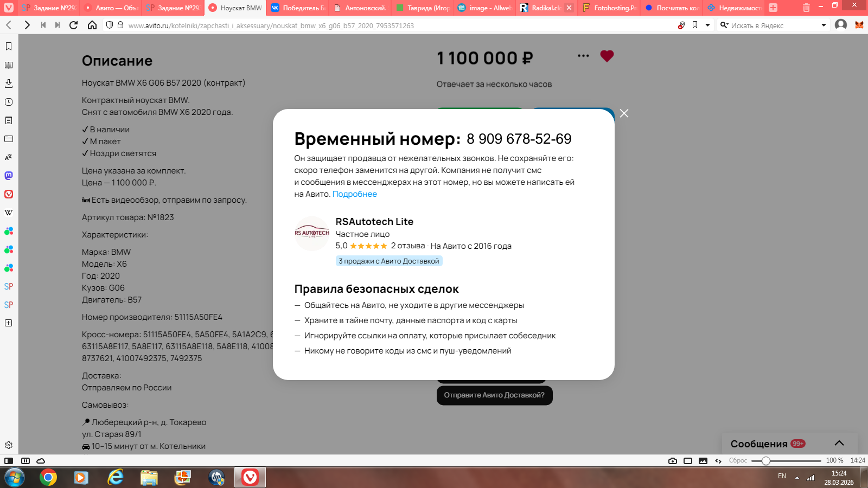Open the Reading List side panel

pyautogui.click(x=9, y=65)
